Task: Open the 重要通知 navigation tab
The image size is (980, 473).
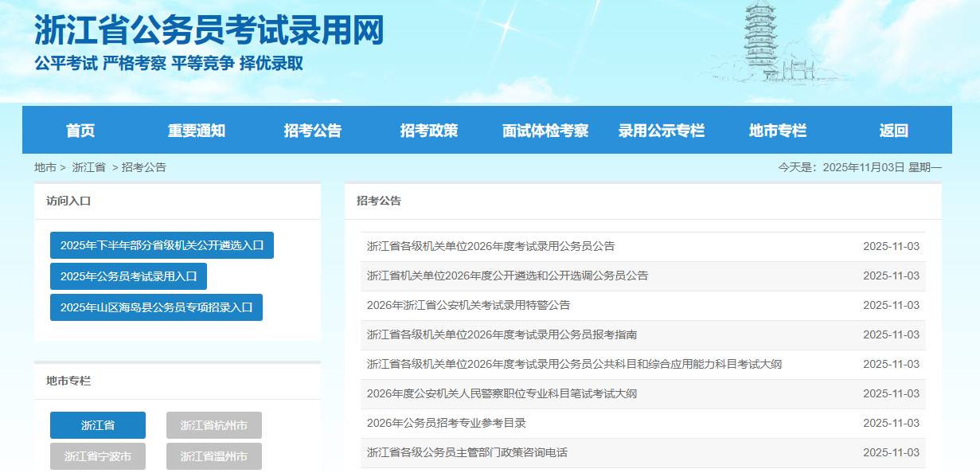Action: click(x=197, y=131)
